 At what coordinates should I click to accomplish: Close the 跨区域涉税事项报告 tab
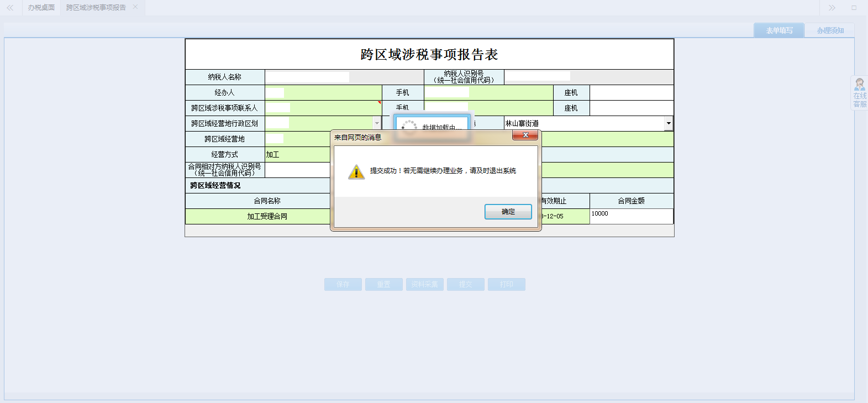(135, 7)
